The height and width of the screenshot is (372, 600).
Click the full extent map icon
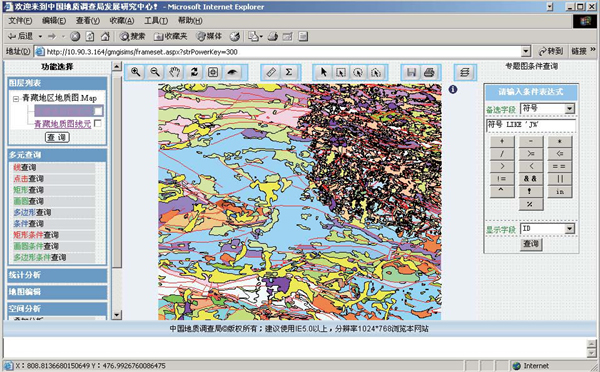pyautogui.click(x=213, y=72)
